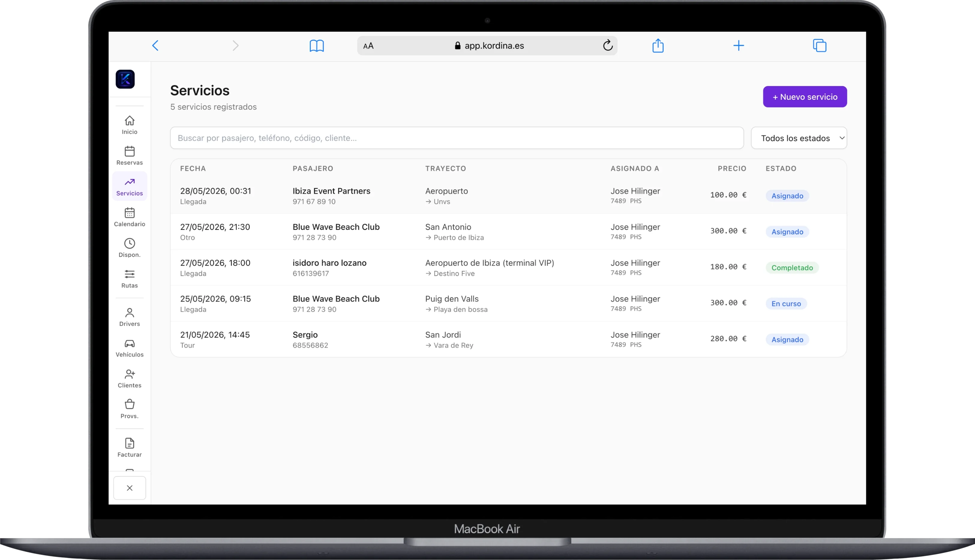Select the 28/05/2026, 00:31 date cell
The height and width of the screenshot is (560, 975).
[215, 191]
